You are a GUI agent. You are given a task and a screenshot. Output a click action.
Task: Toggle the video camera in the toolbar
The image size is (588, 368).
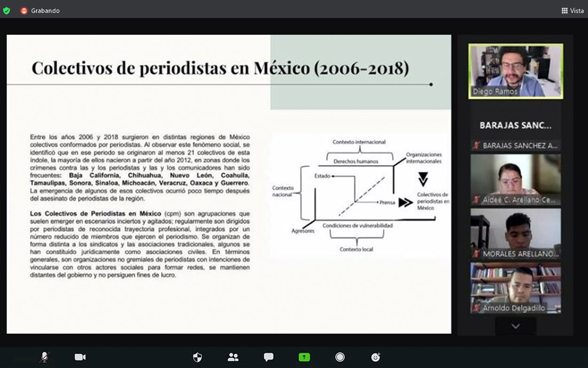coord(80,357)
